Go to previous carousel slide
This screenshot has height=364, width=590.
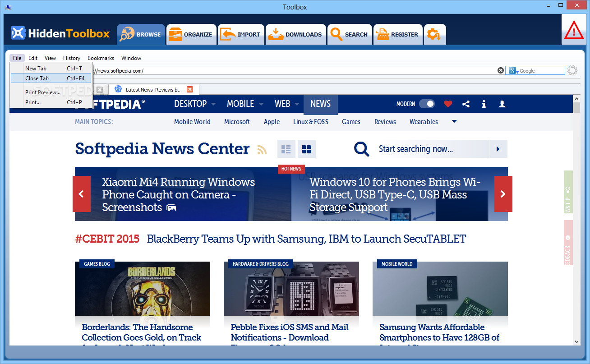[81, 194]
